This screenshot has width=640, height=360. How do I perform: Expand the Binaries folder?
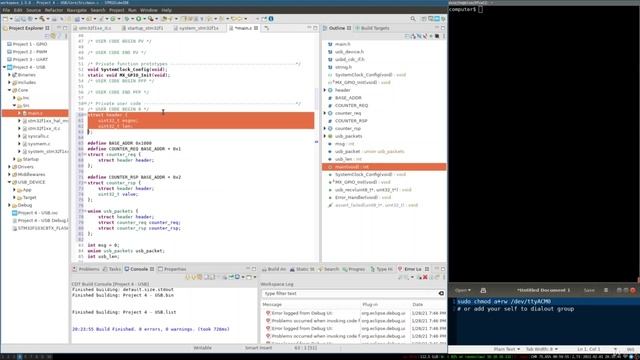coord(9,75)
